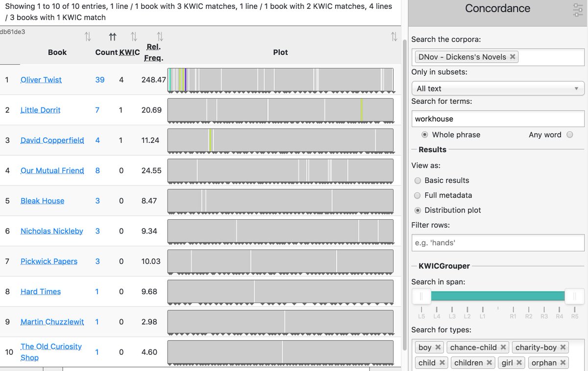Viewport: 588px width, 371px height.
Task: Click the Hard Times distribution plot
Action: [280, 292]
